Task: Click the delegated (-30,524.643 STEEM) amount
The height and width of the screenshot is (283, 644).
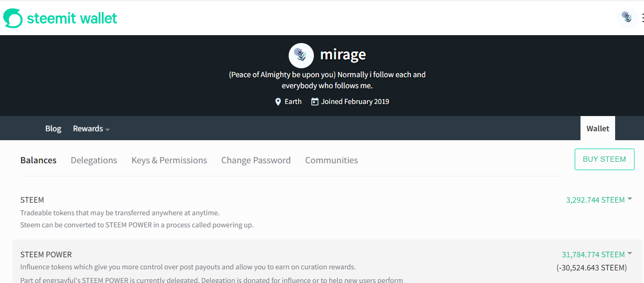Action: (592, 268)
